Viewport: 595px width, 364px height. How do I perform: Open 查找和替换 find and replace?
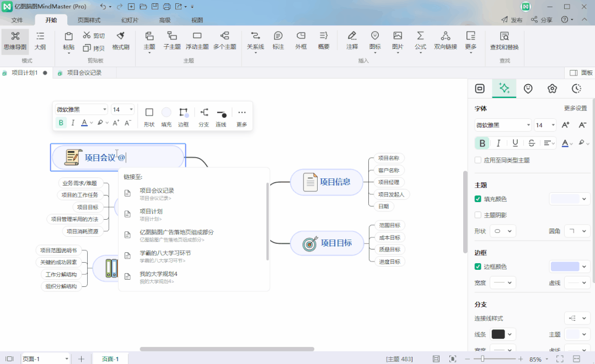pyautogui.click(x=505, y=41)
